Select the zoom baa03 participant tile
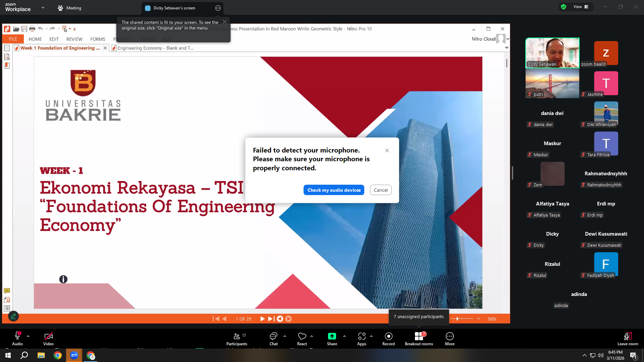 (606, 53)
